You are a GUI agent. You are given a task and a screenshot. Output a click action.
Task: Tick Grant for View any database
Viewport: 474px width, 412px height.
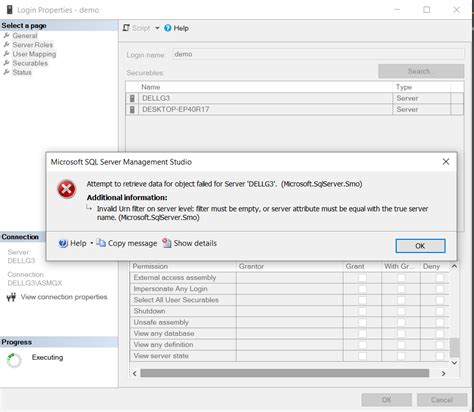(362, 334)
